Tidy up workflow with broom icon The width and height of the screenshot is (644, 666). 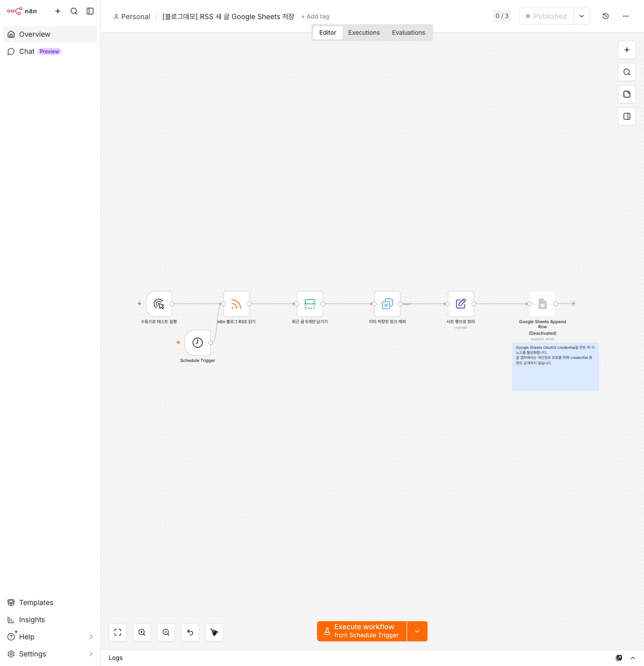click(x=214, y=632)
